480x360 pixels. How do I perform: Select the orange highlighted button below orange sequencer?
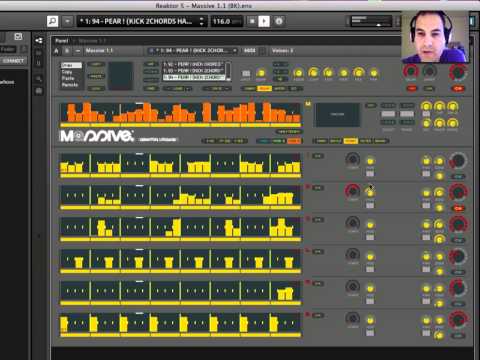click(x=294, y=141)
